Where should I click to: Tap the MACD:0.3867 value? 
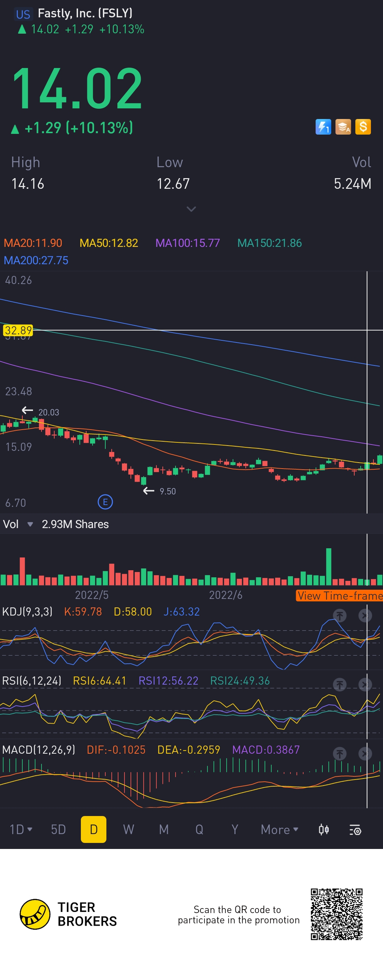(x=266, y=750)
